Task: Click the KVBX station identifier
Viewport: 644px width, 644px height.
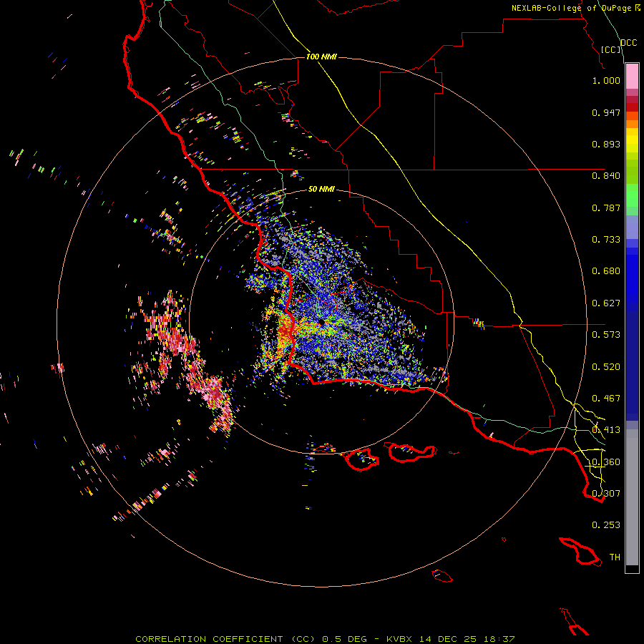Action: [x=399, y=639]
